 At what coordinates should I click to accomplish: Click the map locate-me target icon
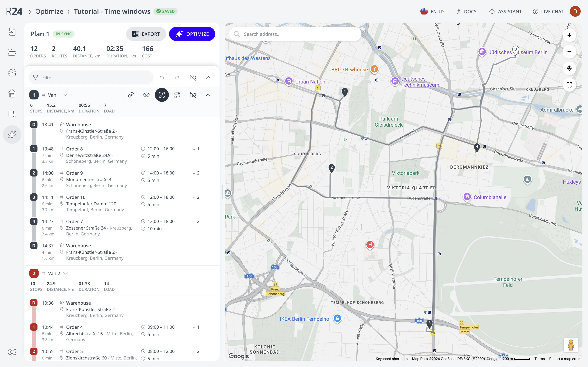tap(569, 68)
